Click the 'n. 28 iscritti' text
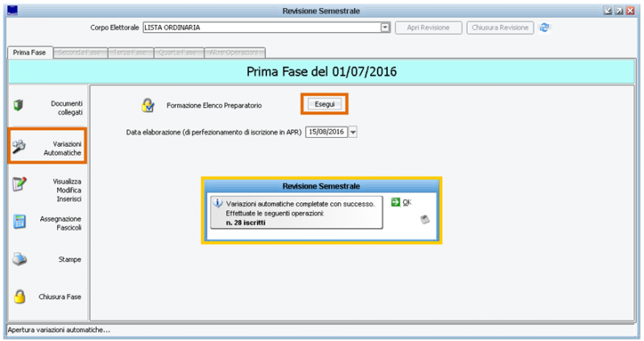The image size is (644, 341). pos(246,222)
